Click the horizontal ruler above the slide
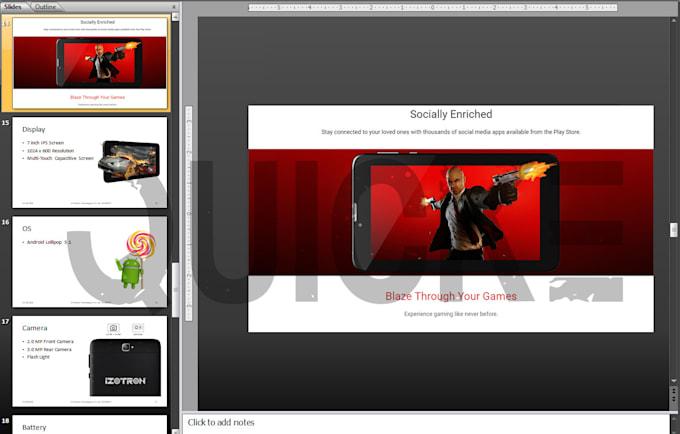The width and height of the screenshot is (680, 434). point(432,7)
